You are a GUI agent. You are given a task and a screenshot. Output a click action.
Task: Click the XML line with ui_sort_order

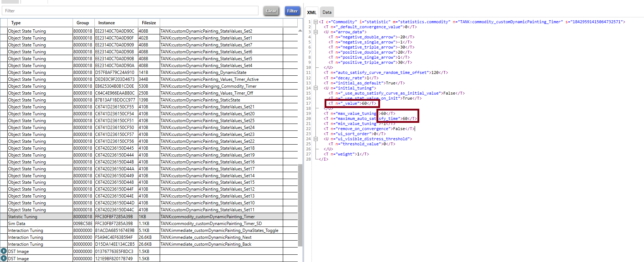[355, 134]
